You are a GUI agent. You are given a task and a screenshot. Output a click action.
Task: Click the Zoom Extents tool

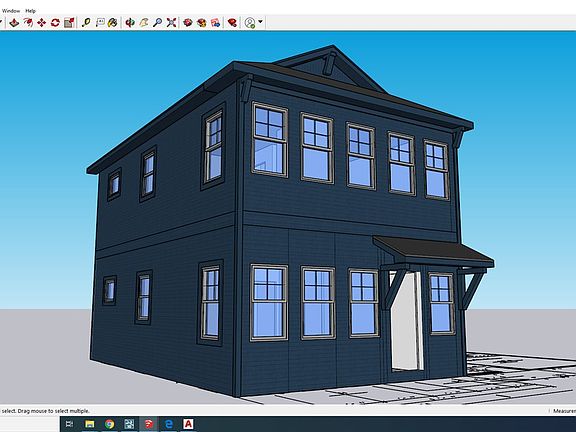(171, 23)
